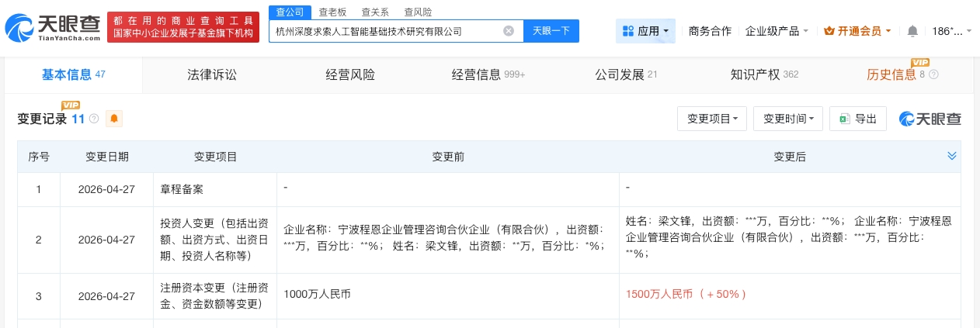Click the help icon beside 历史信息 tab
Viewport: 980px width, 328px height.
(933, 75)
